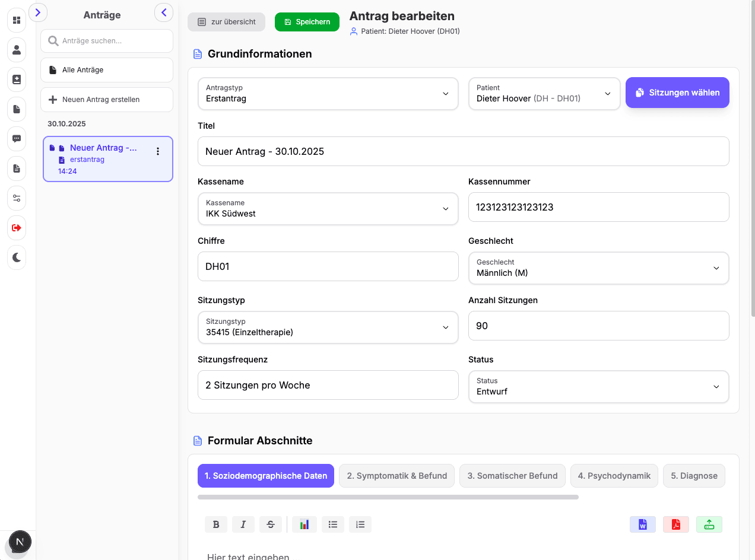Viewport: 755px width, 560px height.
Task: Click the red logout icon
Action: [x=17, y=228]
